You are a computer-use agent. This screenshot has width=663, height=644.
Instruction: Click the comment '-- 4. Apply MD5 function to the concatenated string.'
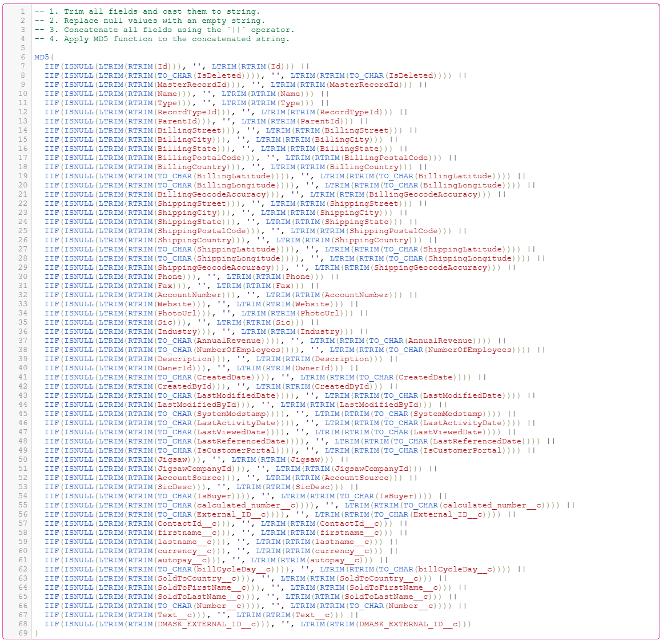pyautogui.click(x=162, y=39)
